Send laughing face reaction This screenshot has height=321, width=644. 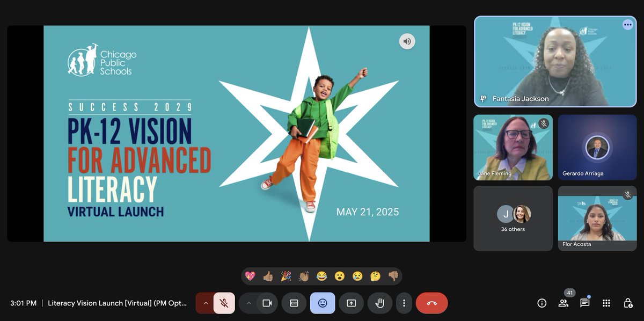click(321, 276)
